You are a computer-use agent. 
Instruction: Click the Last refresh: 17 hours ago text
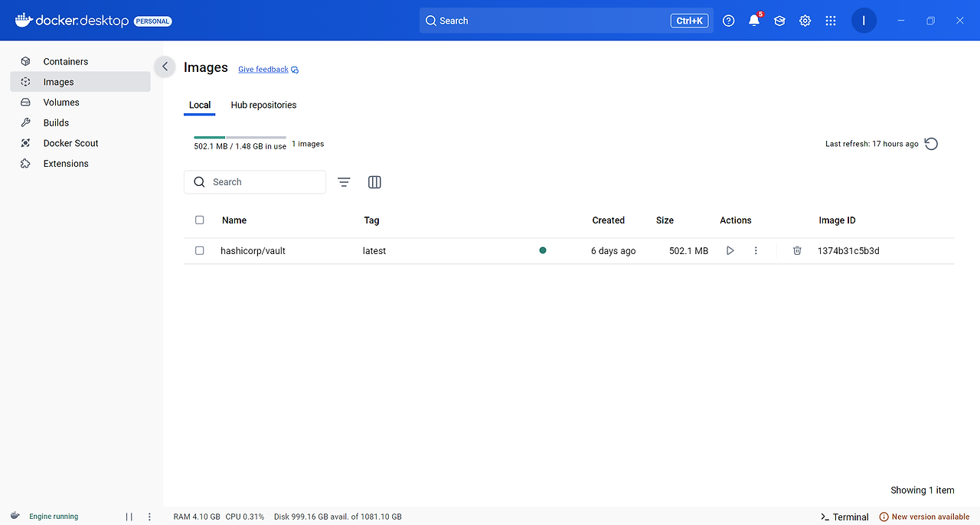pos(872,144)
